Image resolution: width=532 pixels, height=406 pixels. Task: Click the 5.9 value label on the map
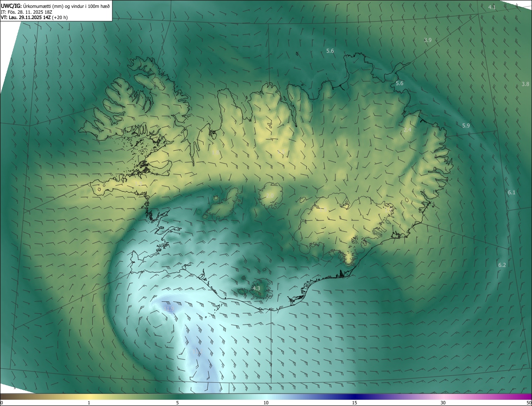click(466, 125)
